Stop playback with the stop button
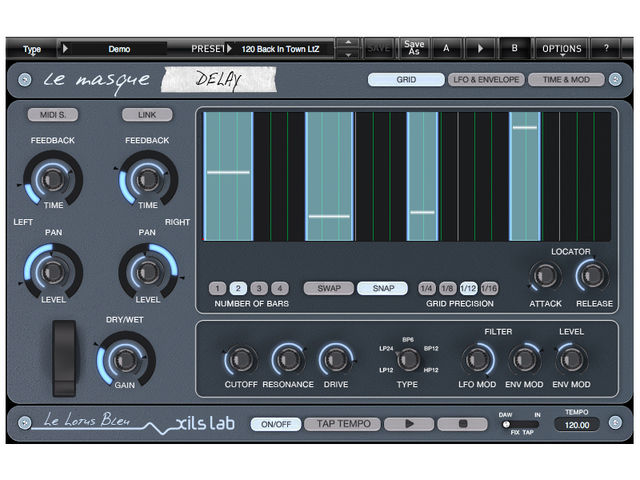This screenshot has height=480, width=640. click(x=462, y=424)
